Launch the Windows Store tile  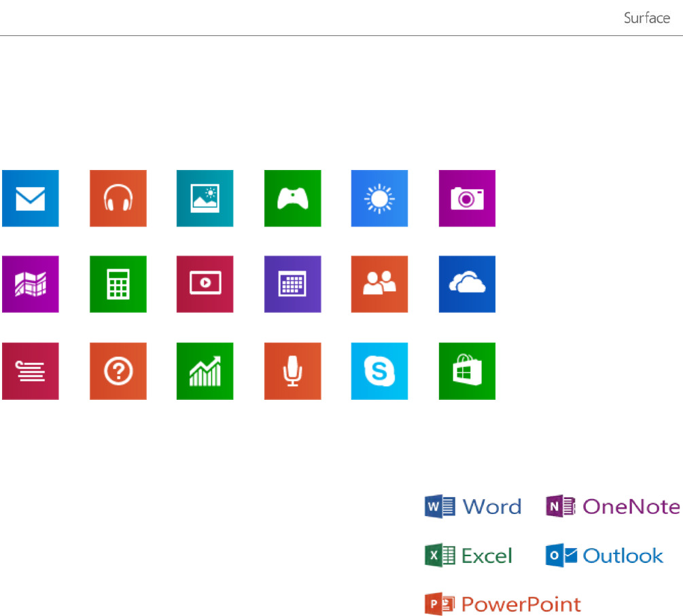[467, 371]
